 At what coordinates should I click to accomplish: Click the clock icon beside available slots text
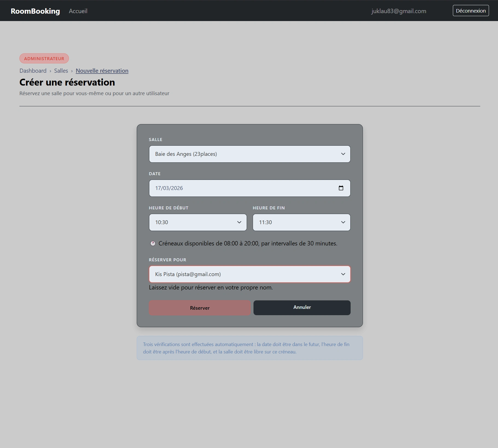coord(153,243)
